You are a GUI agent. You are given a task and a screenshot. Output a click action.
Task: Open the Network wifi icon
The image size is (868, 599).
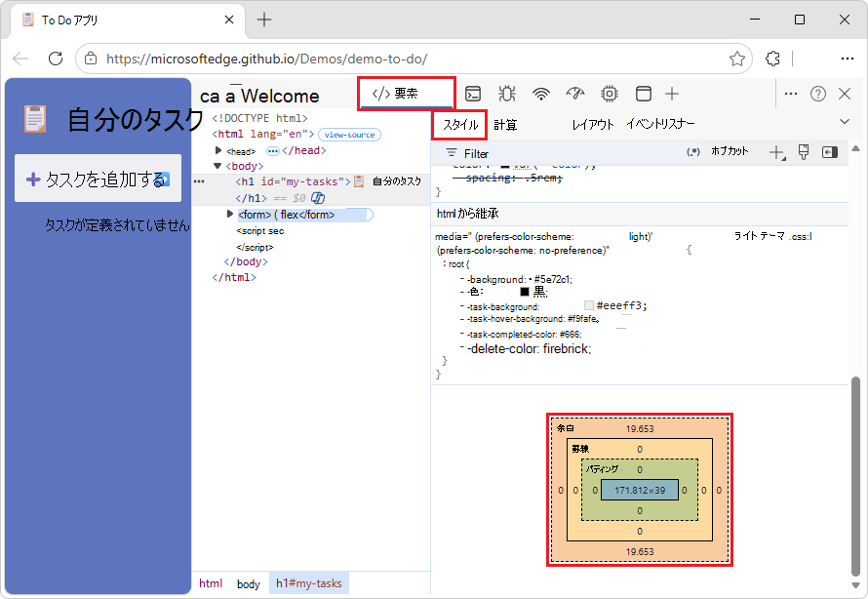point(541,94)
